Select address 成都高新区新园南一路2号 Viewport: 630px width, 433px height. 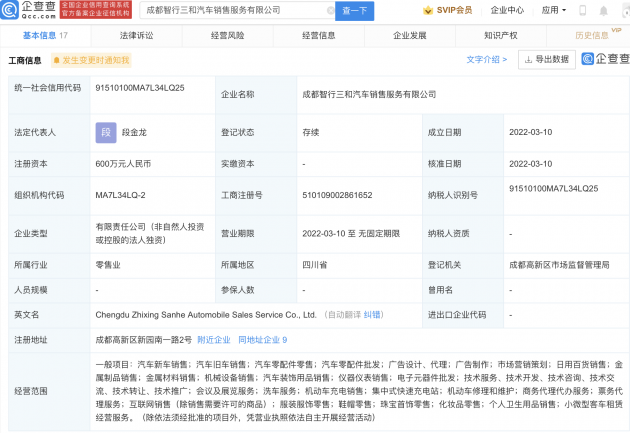pos(144,340)
